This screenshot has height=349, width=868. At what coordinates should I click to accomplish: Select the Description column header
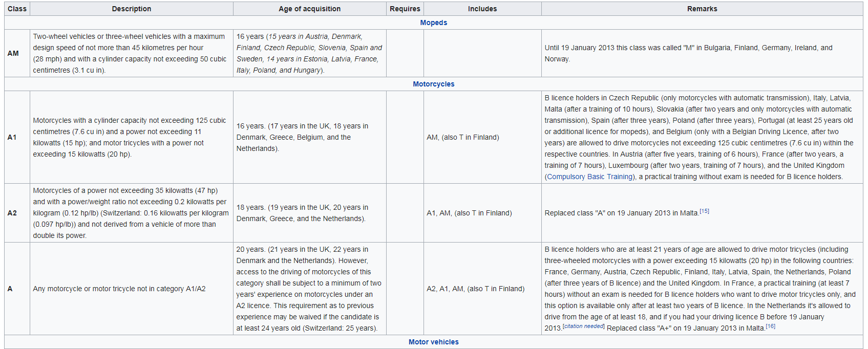[132, 9]
